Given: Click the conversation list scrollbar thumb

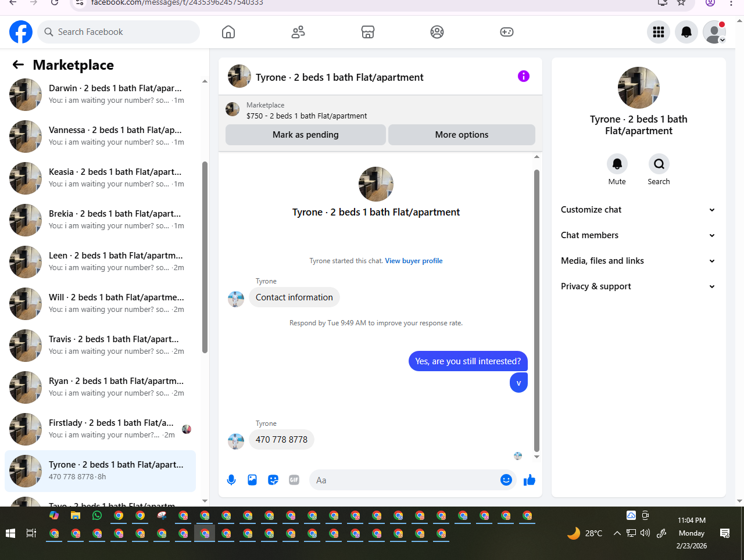Looking at the screenshot, I should click(205, 257).
